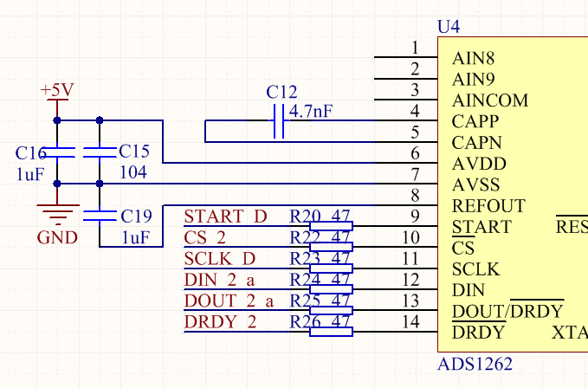Click the CAPP pin name
This screenshot has width=588, height=388.
tap(475, 121)
